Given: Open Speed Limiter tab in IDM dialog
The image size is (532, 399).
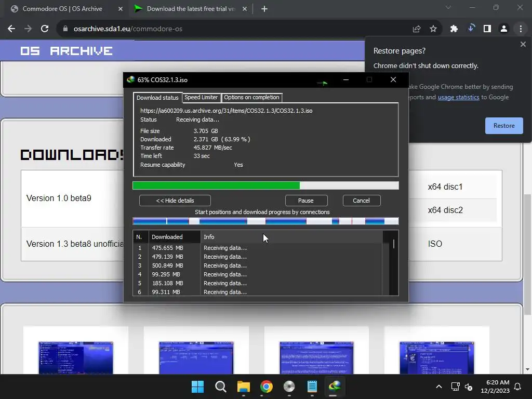Looking at the screenshot, I should coord(201,97).
